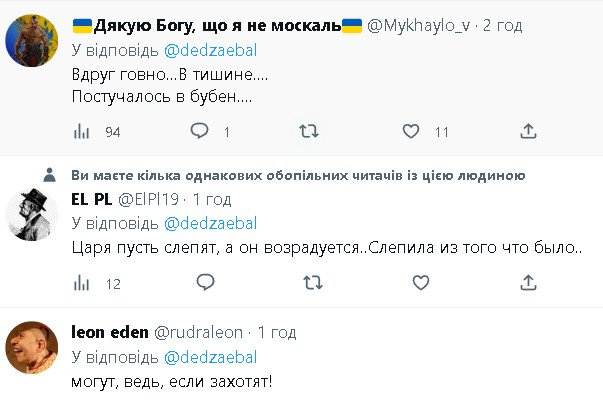Reply to Mykhaylo_v's tweet
603x403 pixels.
pyautogui.click(x=200, y=131)
